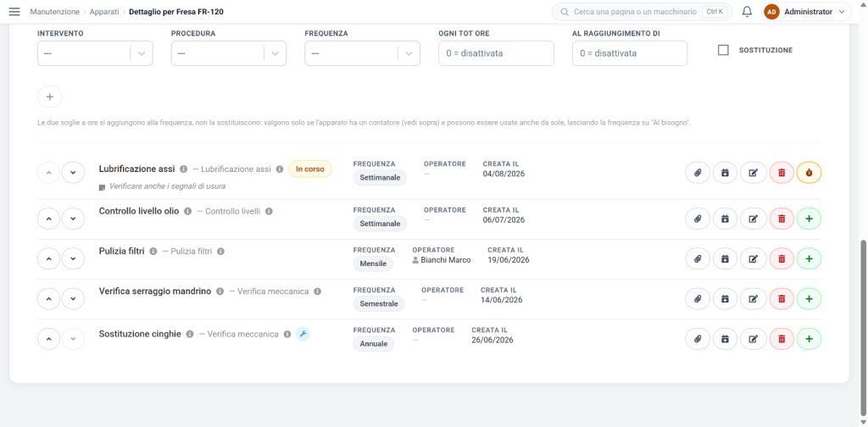Edit the Controllo livello olio intervention
Image resolution: width=868 pixels, height=427 pixels.
pyautogui.click(x=753, y=219)
